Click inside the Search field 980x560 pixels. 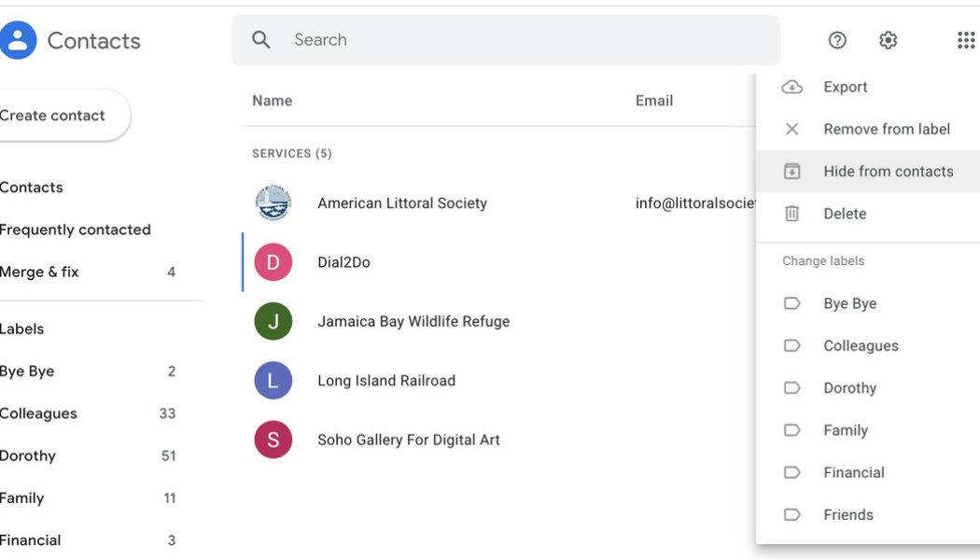point(420,39)
